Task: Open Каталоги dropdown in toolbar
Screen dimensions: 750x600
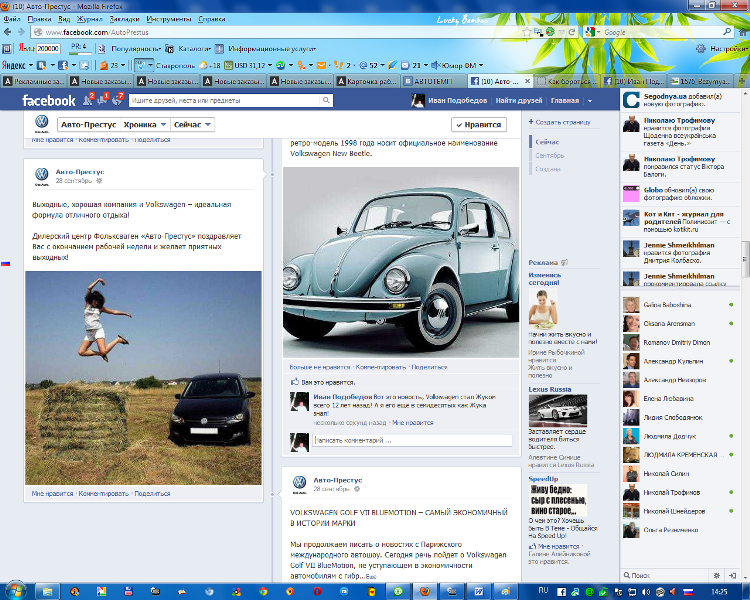Action: pyautogui.click(x=194, y=49)
